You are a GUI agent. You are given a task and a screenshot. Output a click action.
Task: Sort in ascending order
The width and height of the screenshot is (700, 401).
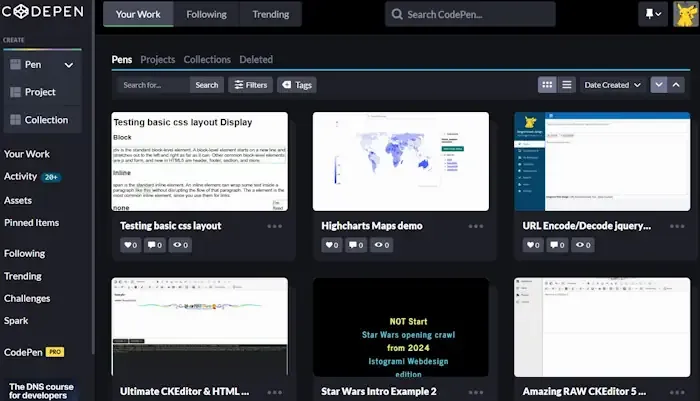point(676,85)
